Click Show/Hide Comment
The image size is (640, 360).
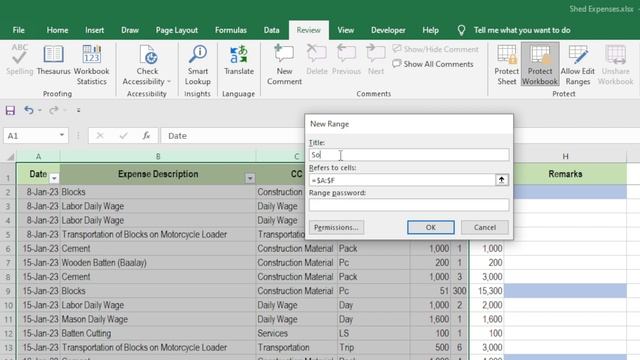[435, 49]
